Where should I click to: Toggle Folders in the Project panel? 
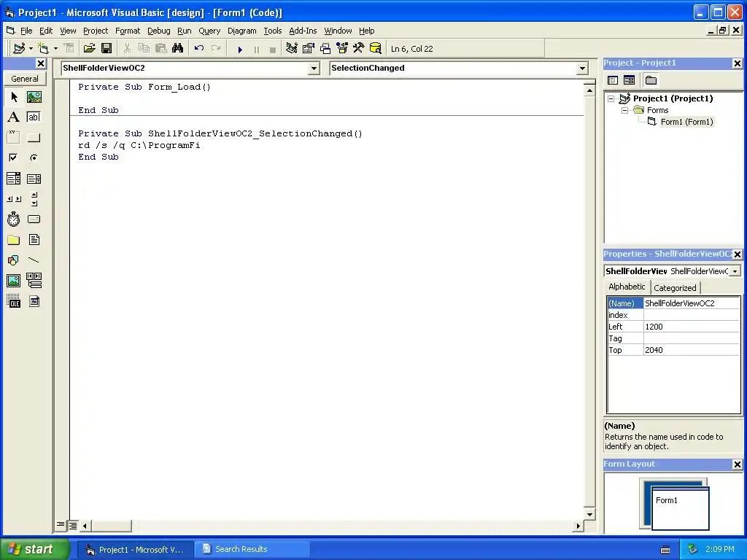[x=651, y=80]
